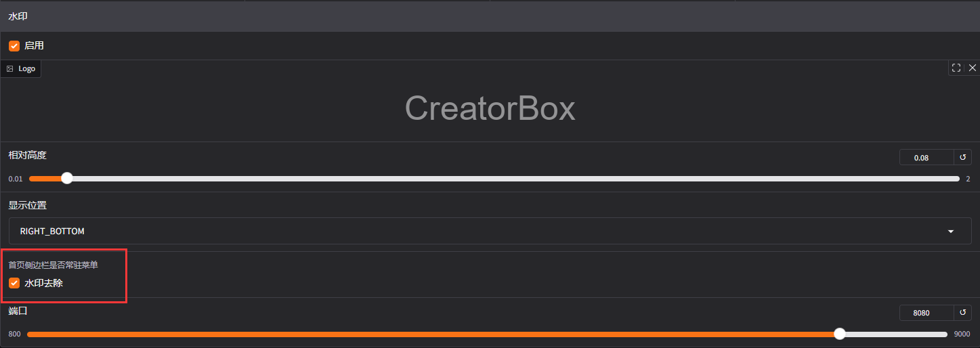The height and width of the screenshot is (348, 980).
Task: Toggle the 水印去除 checkbox
Action: point(14,283)
